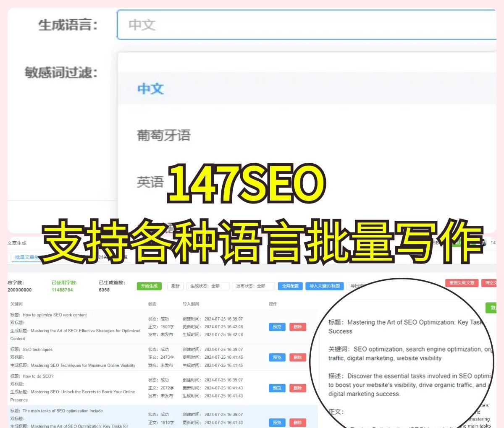Select the highlighted article row at the bottom
The width and height of the screenshot is (504, 428).
click(x=126, y=418)
